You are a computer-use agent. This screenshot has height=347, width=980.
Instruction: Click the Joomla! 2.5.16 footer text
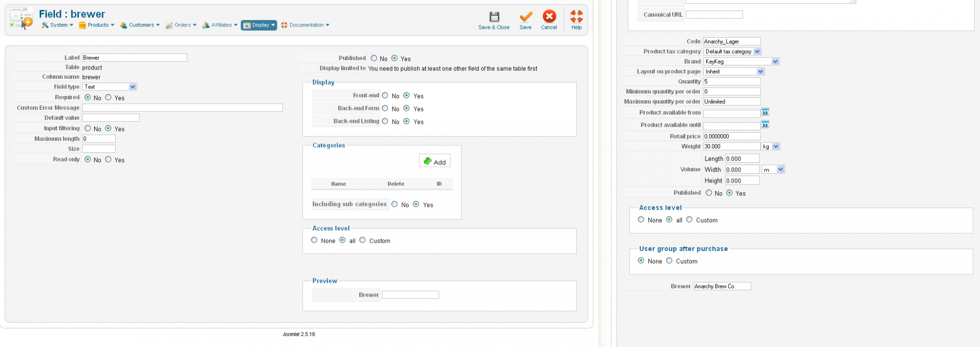(x=299, y=334)
